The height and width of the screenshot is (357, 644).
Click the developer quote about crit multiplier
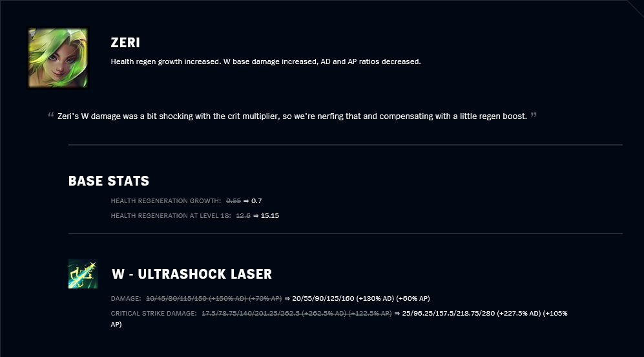tap(292, 116)
